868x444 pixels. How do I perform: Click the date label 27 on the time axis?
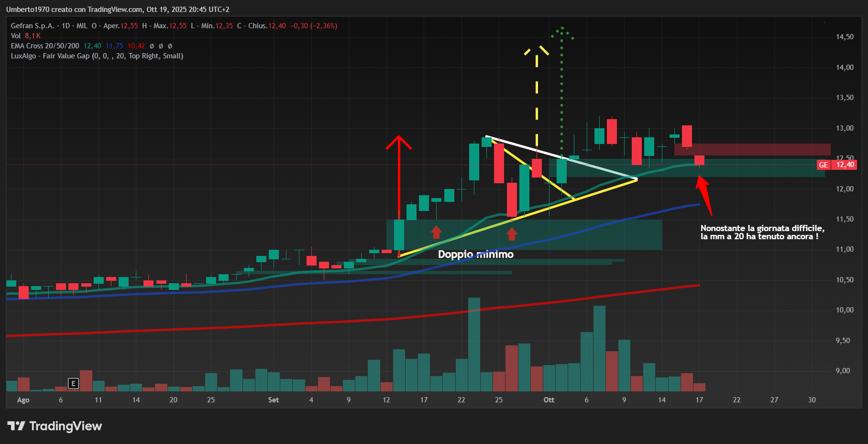tap(774, 400)
